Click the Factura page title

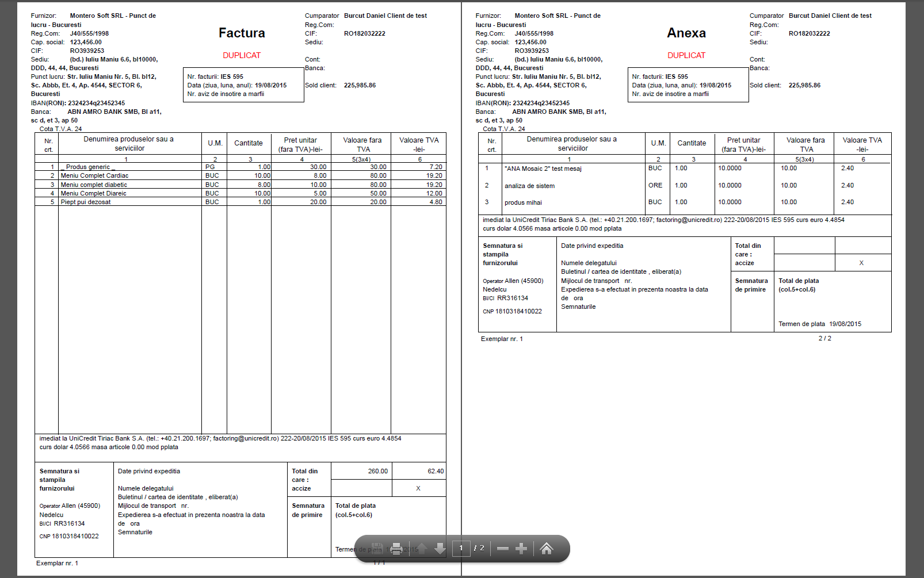[x=242, y=33]
